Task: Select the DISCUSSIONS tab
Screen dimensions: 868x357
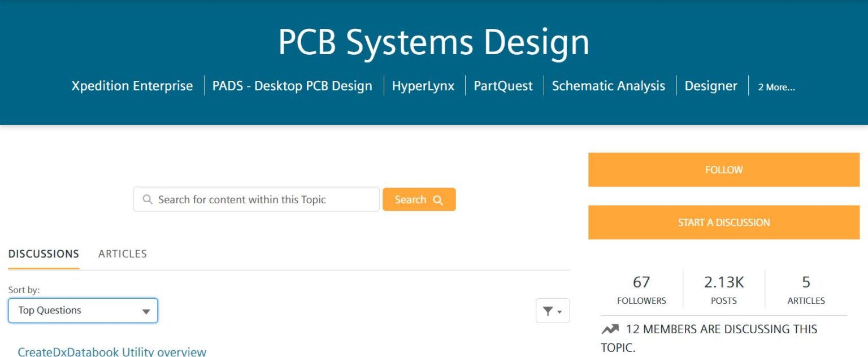Action: [44, 254]
